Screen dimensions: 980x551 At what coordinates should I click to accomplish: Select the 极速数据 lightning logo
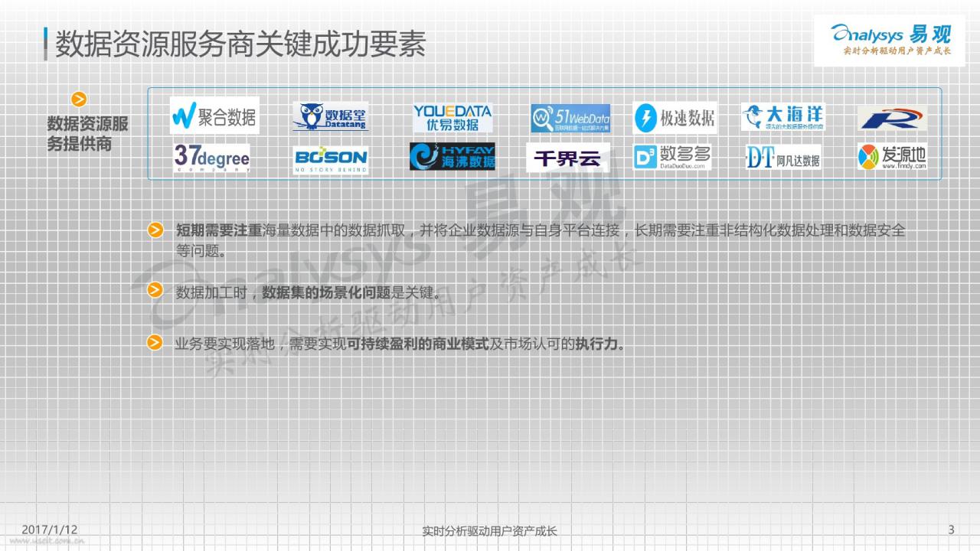[675, 118]
